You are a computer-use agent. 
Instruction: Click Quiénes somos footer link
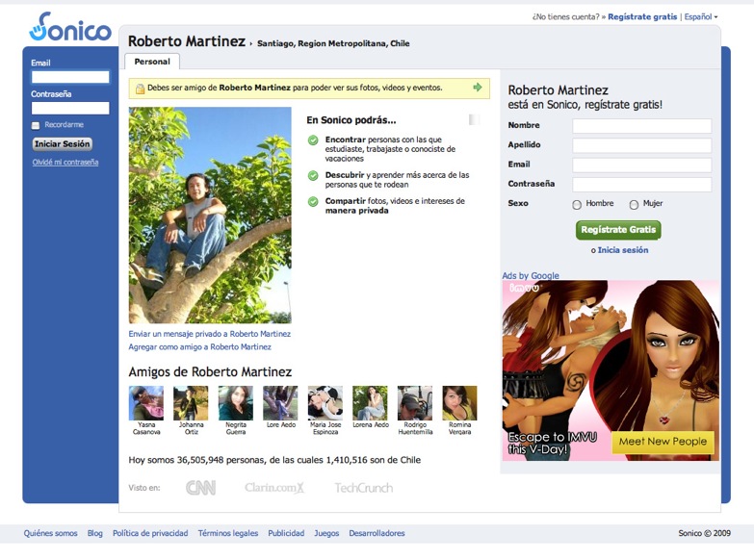click(50, 533)
